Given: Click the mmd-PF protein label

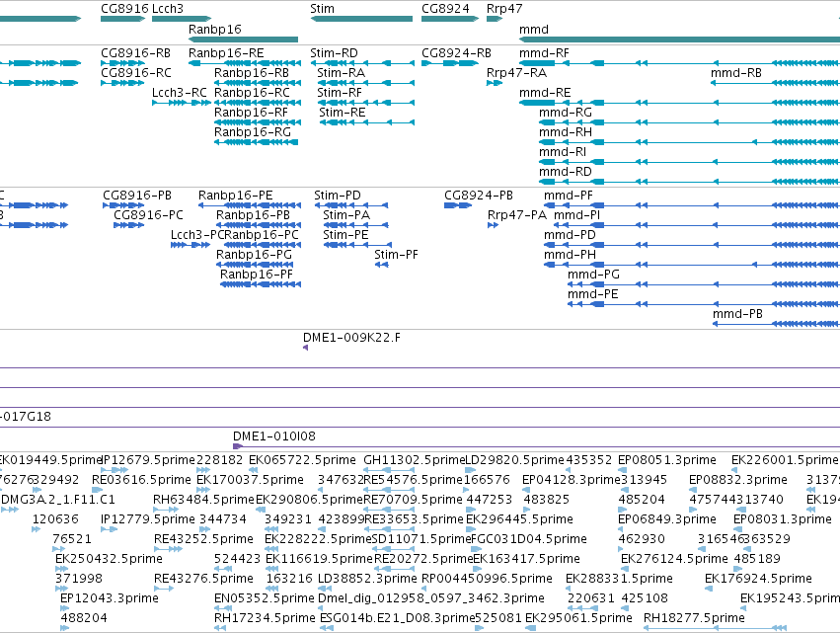Looking at the screenshot, I should pos(569,196).
